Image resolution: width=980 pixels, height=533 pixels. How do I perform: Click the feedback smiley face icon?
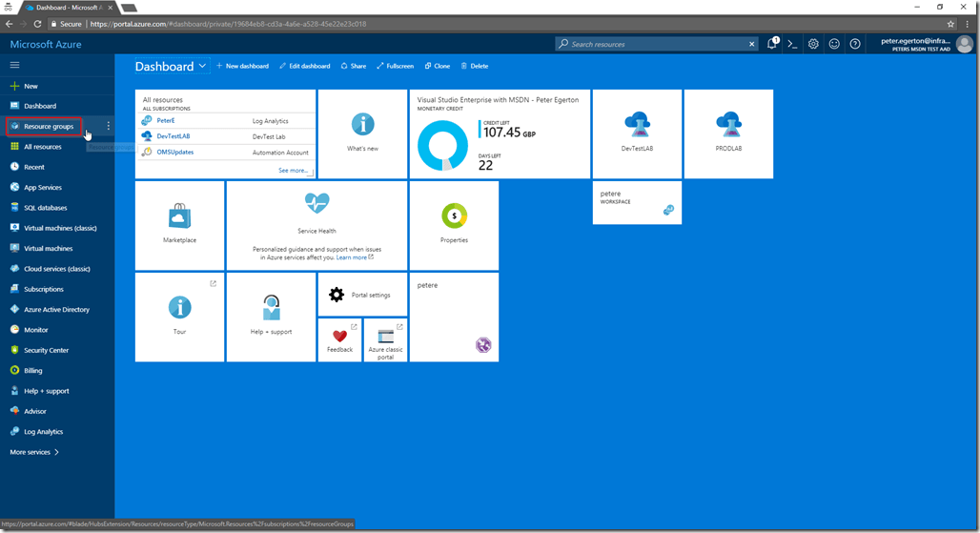834,44
